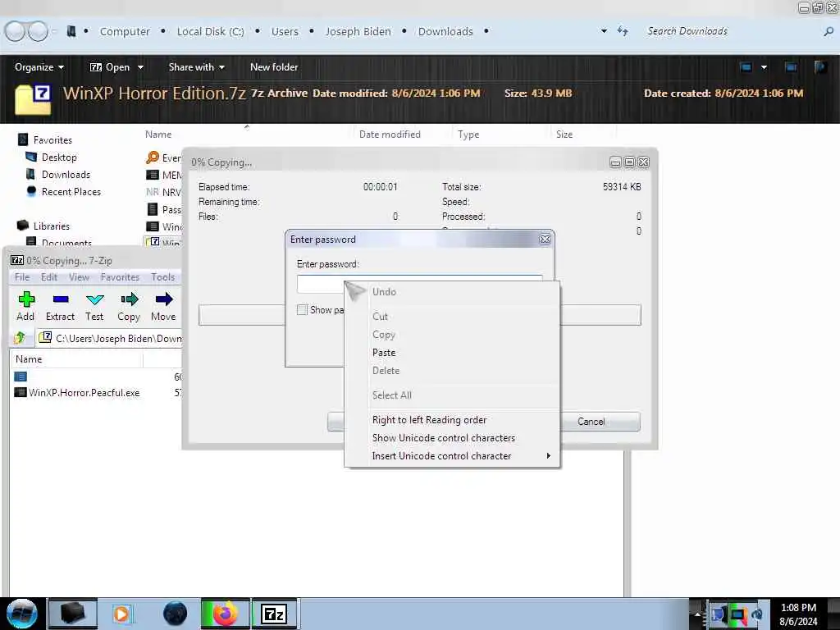Open Explorer help icon
The image size is (840, 630).
(820, 67)
